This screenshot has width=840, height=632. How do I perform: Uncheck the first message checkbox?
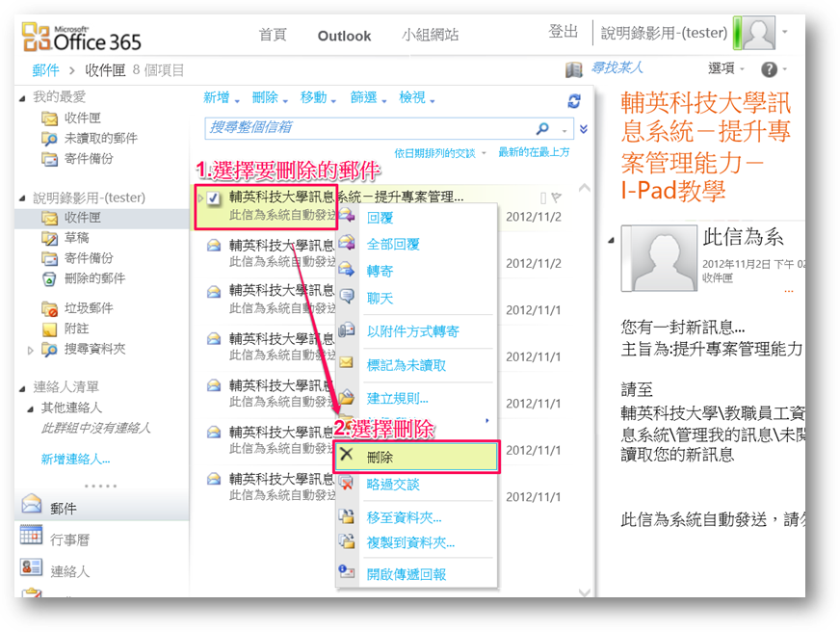click(213, 198)
